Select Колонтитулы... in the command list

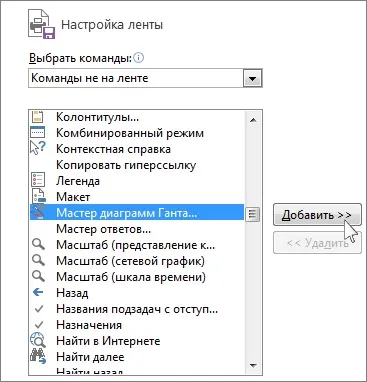[137, 117]
